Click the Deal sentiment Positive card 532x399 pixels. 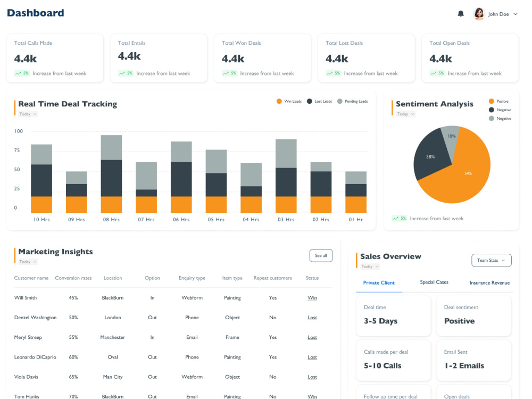point(473,315)
